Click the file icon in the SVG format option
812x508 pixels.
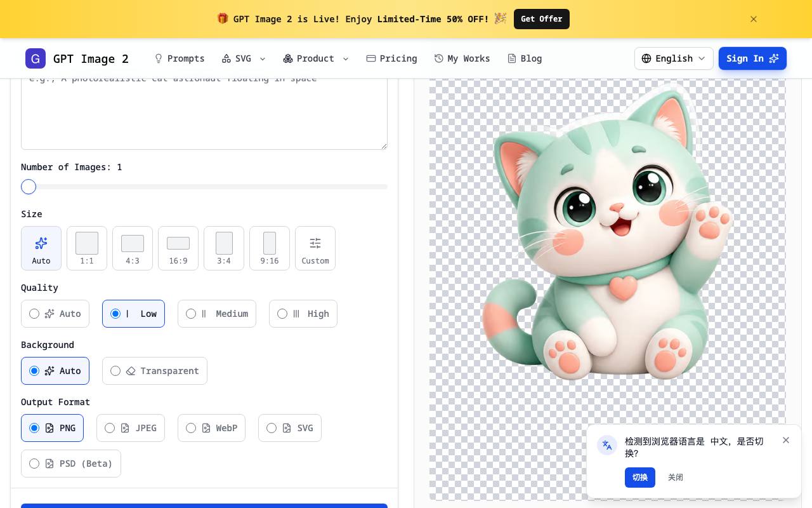tap(287, 428)
